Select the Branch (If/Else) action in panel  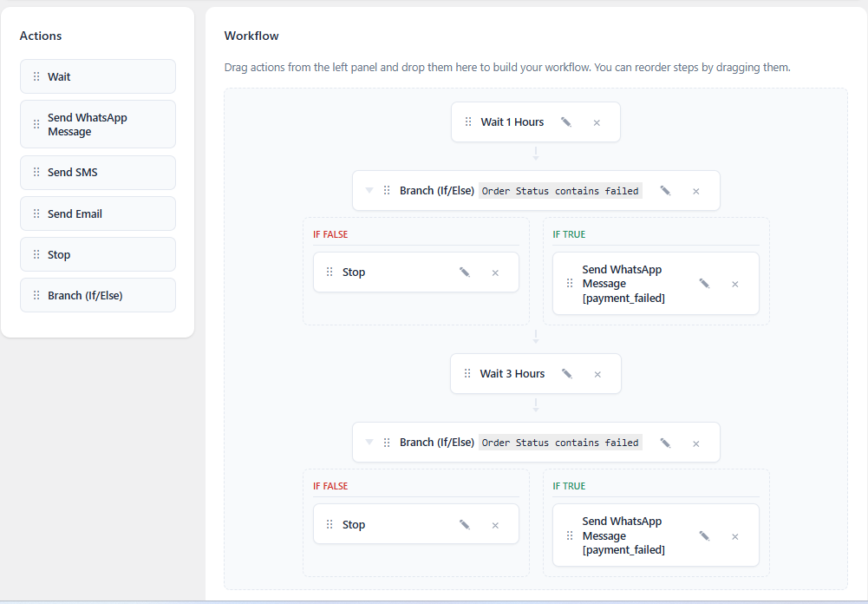point(98,295)
